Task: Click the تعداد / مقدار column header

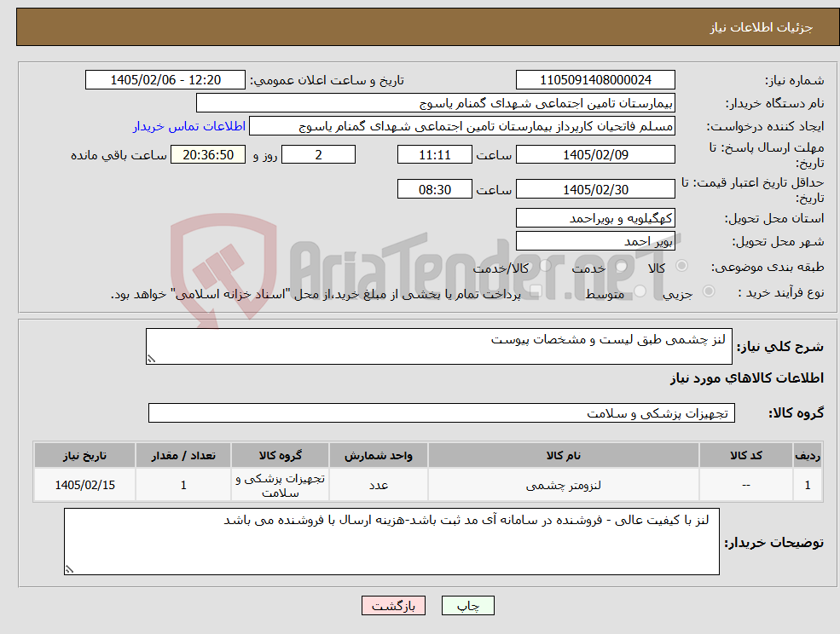Action: click(183, 455)
